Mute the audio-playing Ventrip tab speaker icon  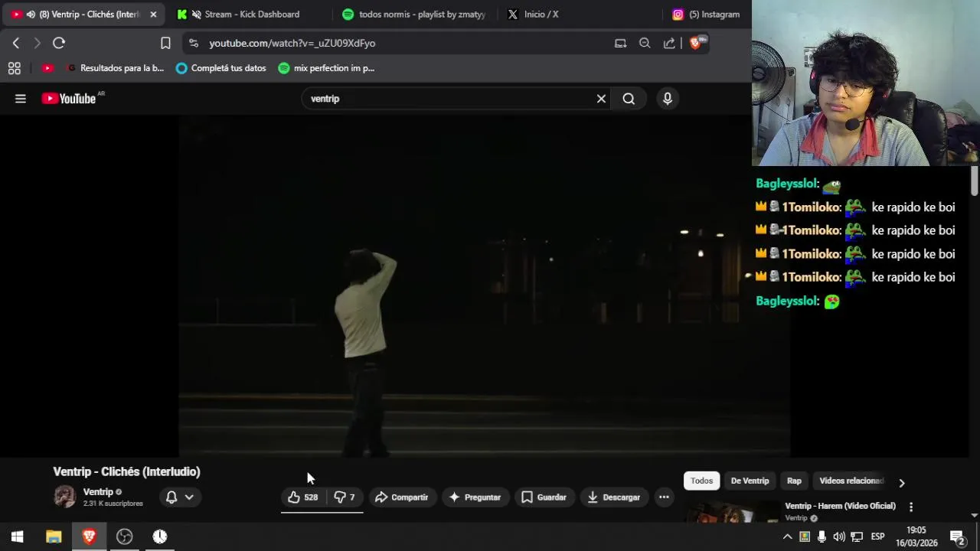point(30,14)
